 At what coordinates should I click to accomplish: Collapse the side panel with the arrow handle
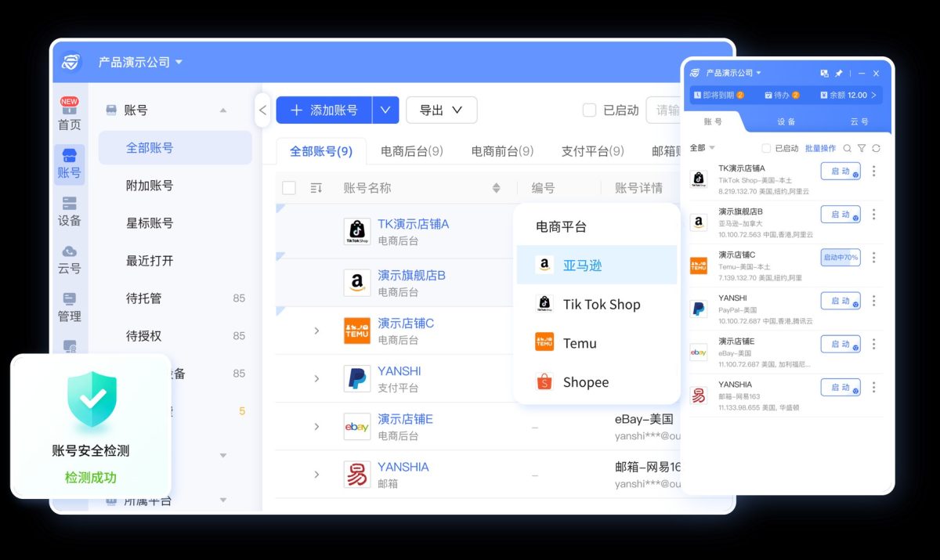(262, 110)
